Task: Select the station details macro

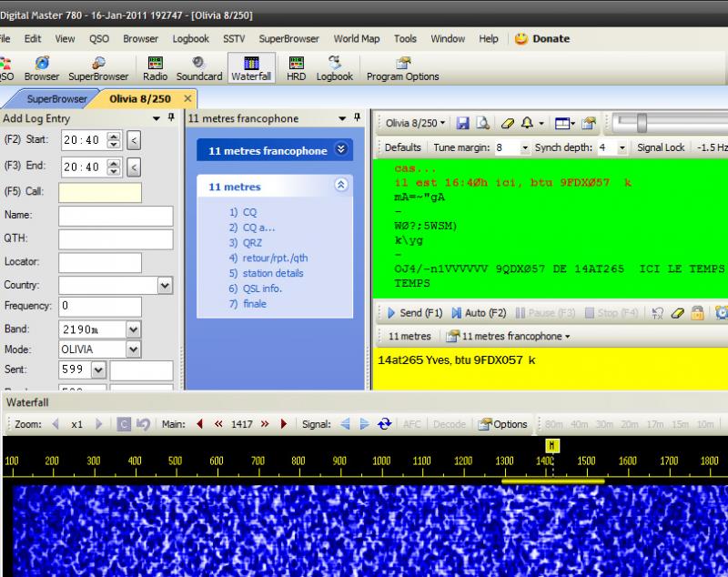Action: tap(273, 273)
